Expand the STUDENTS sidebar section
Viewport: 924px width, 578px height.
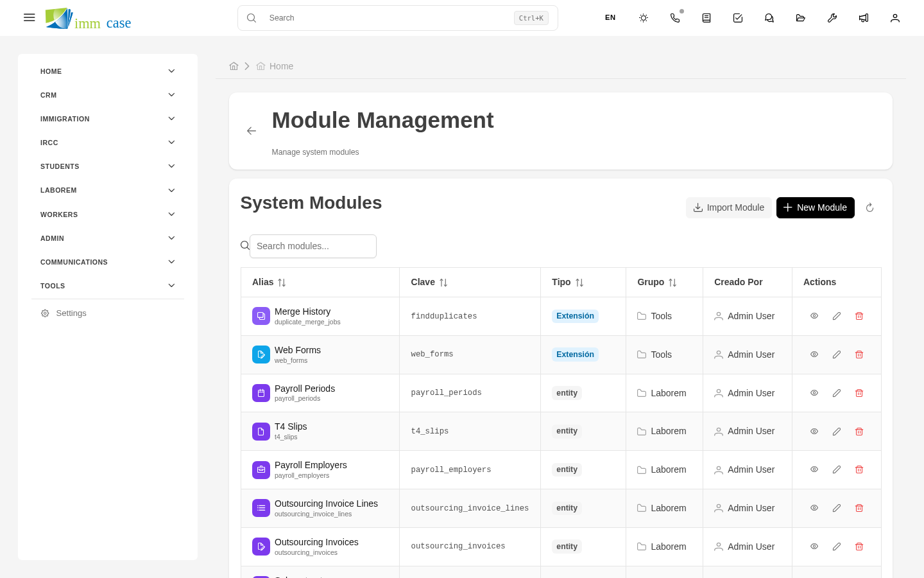[x=108, y=166]
